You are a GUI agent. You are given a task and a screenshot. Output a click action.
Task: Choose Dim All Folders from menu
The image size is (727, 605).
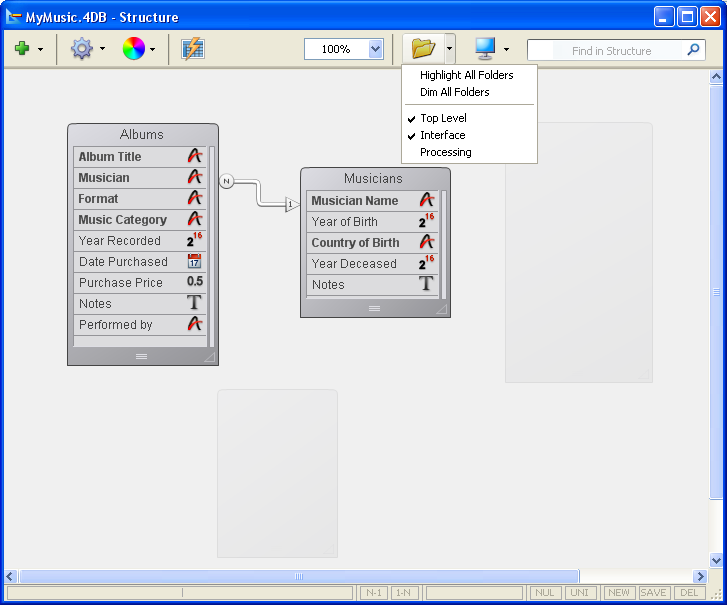tap(454, 92)
